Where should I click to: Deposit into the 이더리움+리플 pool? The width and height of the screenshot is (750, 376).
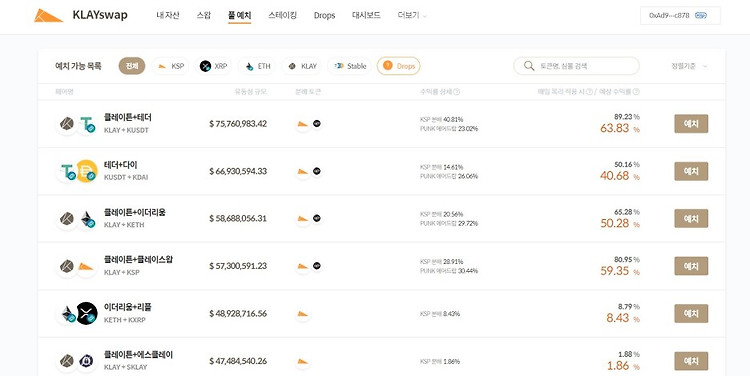691,313
